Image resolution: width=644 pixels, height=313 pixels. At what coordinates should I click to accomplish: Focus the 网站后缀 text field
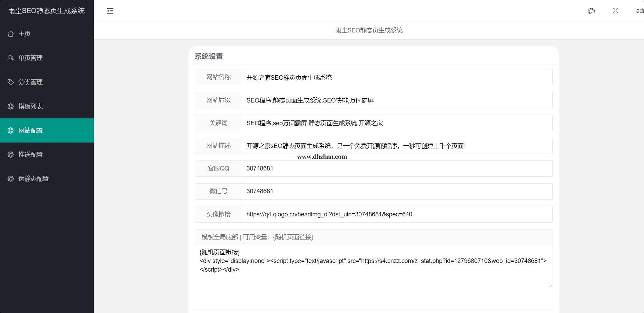point(397,100)
